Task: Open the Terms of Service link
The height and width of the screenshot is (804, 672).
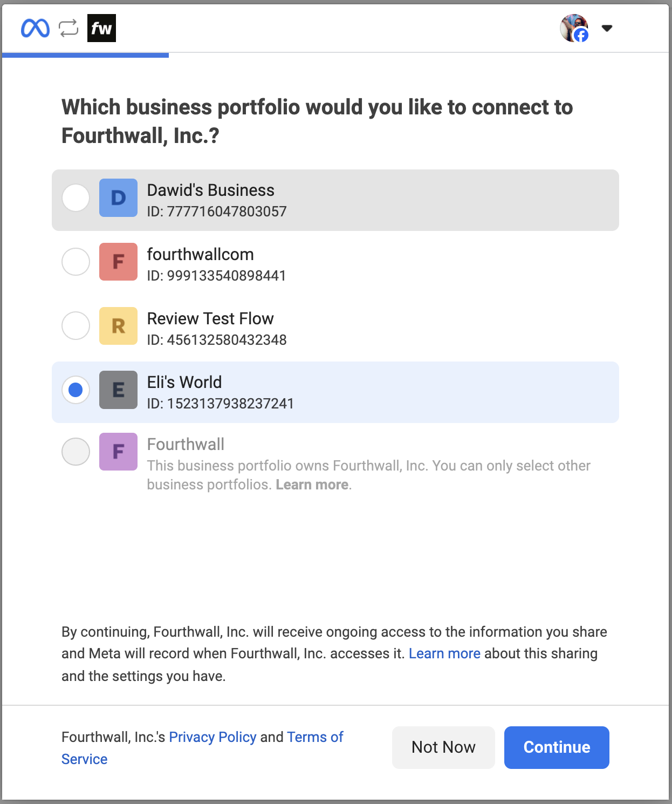Action: (x=315, y=737)
